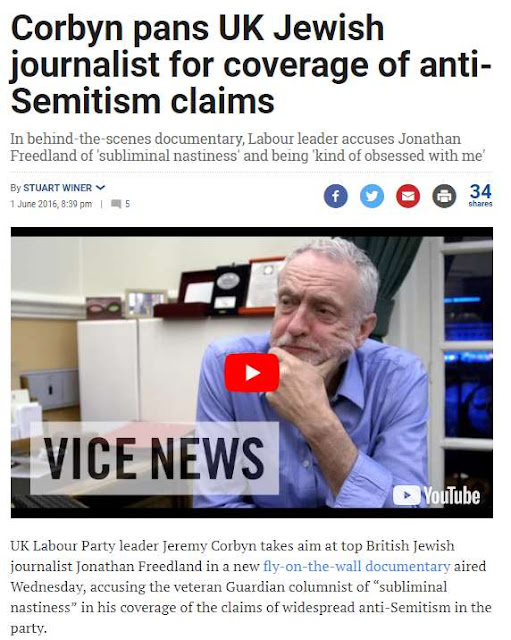
Task: Select the VICE NEWS overlay on video
Action: pos(154,458)
